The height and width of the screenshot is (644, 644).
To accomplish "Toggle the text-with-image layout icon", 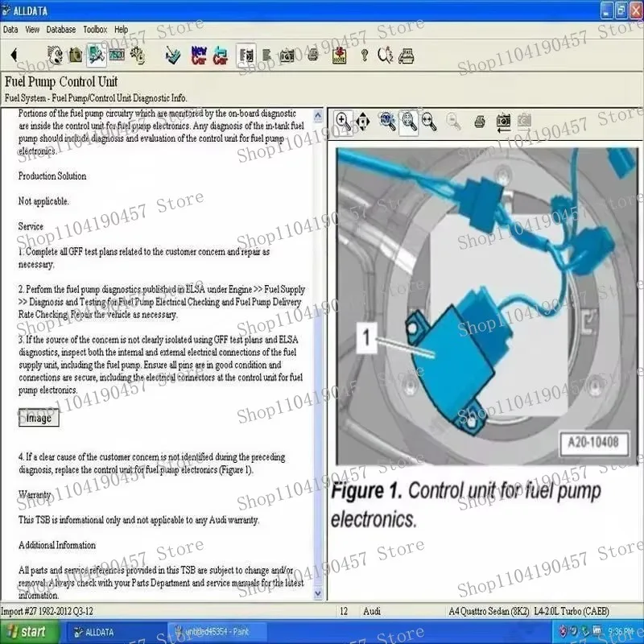I will (x=246, y=56).
